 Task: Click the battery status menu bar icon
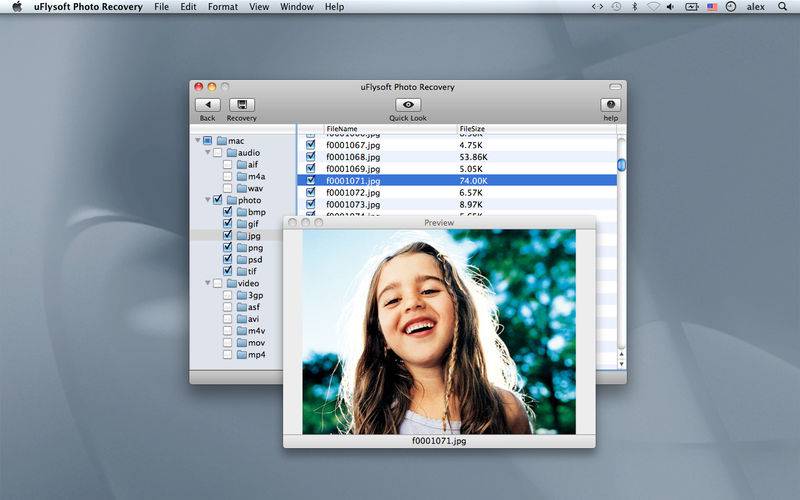tap(692, 7)
